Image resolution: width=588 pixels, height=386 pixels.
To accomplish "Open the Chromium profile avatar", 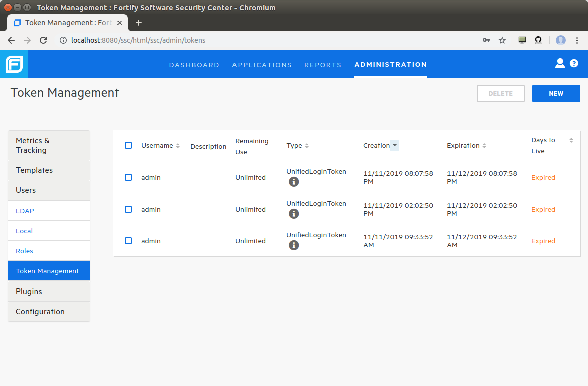I will point(560,40).
